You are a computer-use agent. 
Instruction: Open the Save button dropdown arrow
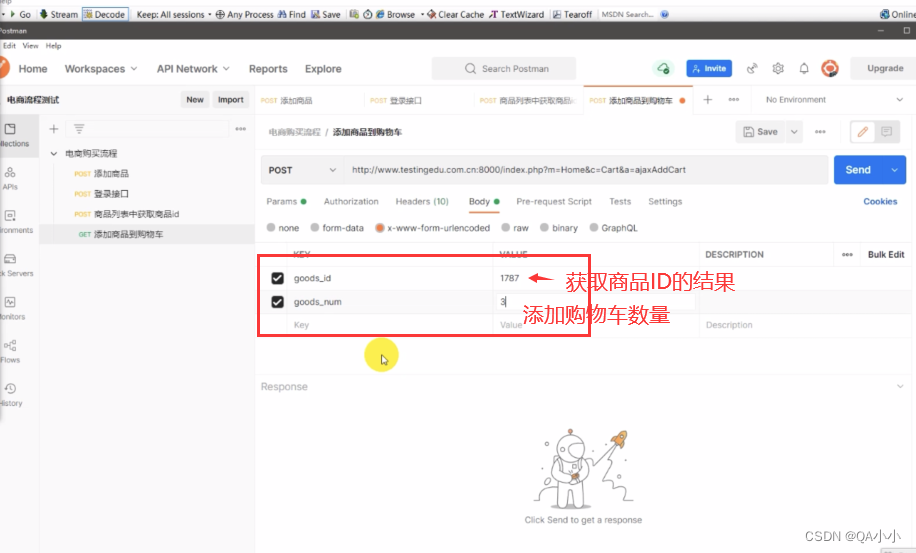(x=794, y=132)
